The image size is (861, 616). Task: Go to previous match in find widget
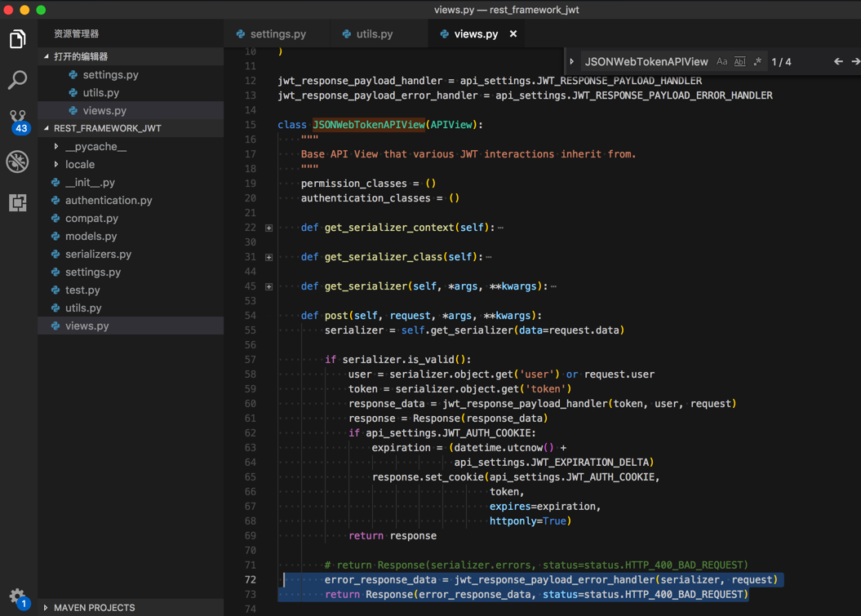click(838, 62)
